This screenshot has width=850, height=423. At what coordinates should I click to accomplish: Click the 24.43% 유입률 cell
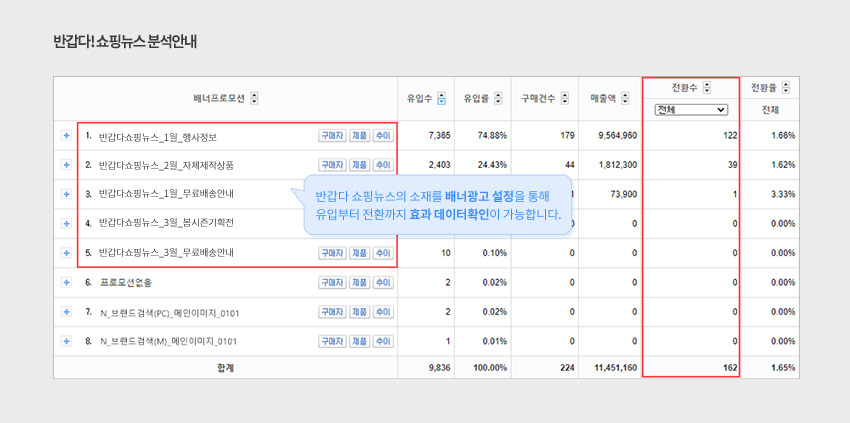coord(495,165)
